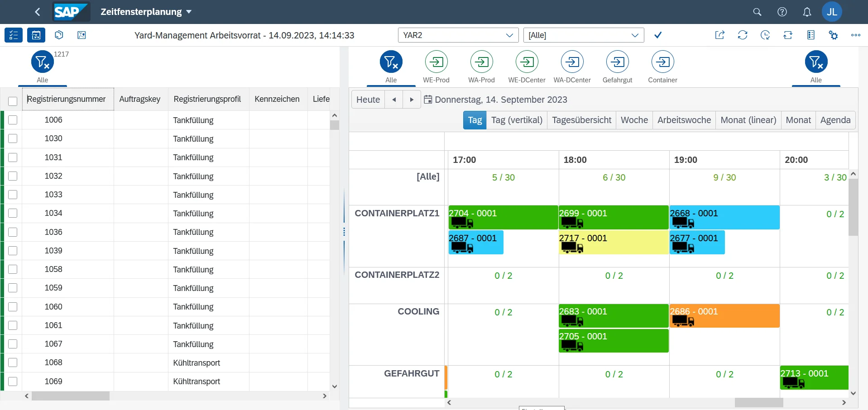Select the Gefahrgut filter icon
The height and width of the screenshot is (410, 868).
617,62
